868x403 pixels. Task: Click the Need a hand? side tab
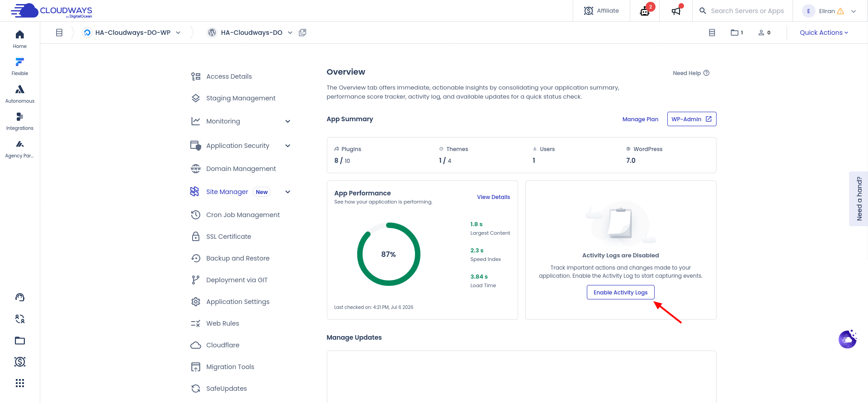coord(859,199)
